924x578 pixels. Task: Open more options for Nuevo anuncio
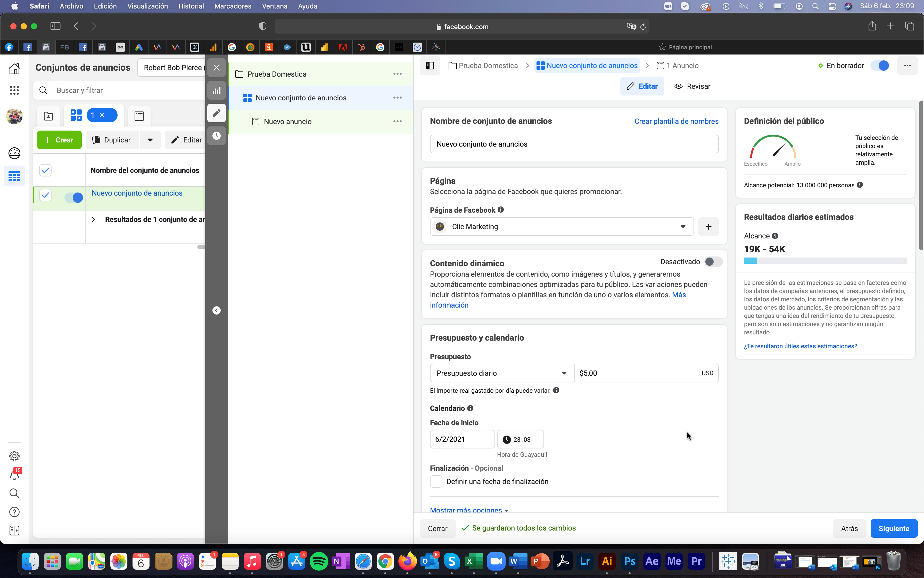click(398, 121)
